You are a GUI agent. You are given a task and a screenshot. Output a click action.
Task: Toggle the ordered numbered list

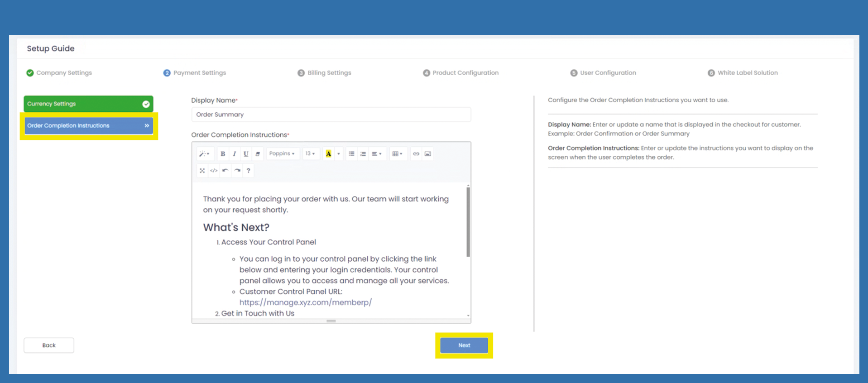click(363, 154)
